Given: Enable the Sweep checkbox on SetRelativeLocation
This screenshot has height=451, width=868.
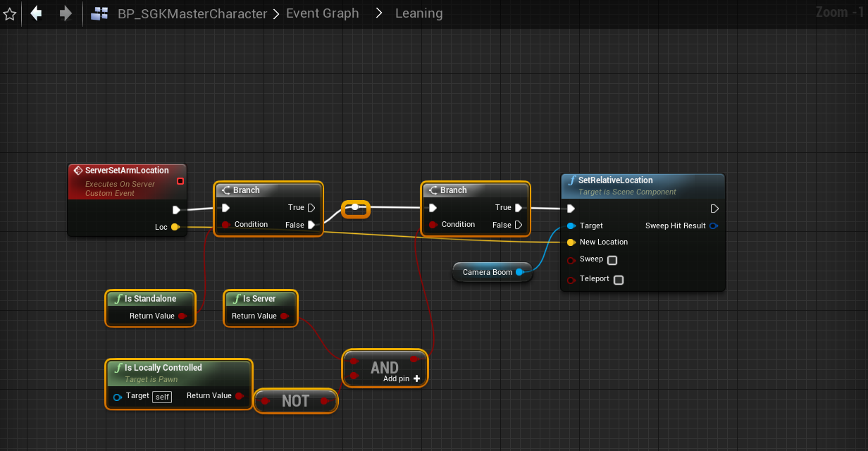Looking at the screenshot, I should point(612,260).
